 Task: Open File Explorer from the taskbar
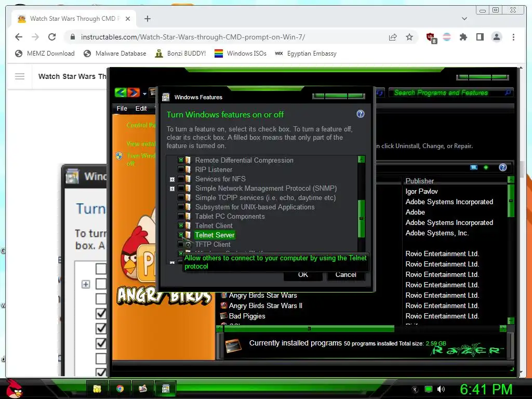coord(97,389)
